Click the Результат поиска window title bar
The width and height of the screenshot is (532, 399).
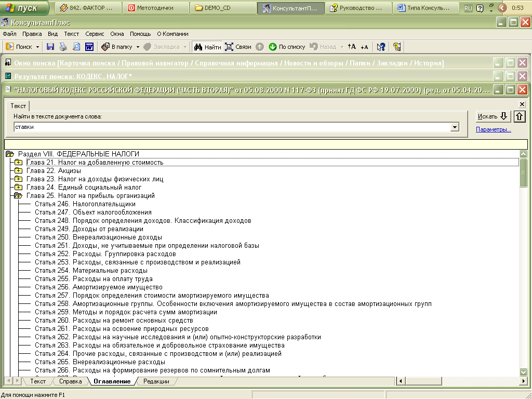click(x=247, y=76)
